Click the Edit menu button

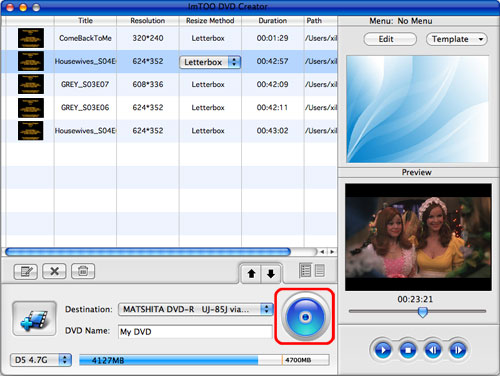point(390,39)
